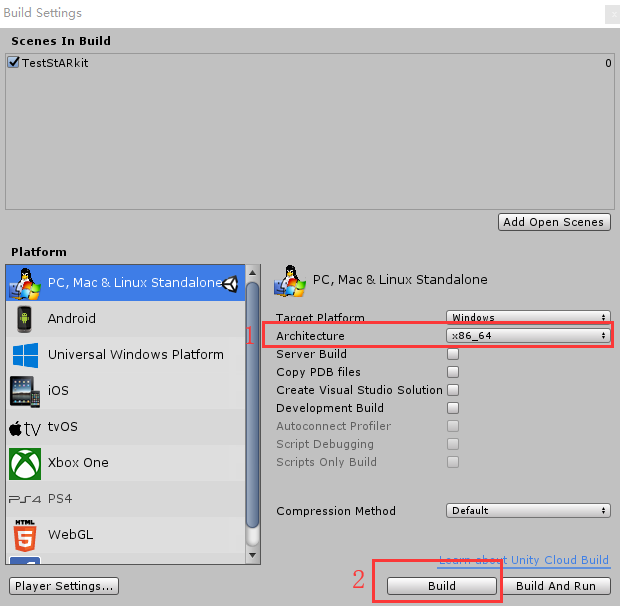
Task: Click the Android phone icon
Action: pos(25,319)
